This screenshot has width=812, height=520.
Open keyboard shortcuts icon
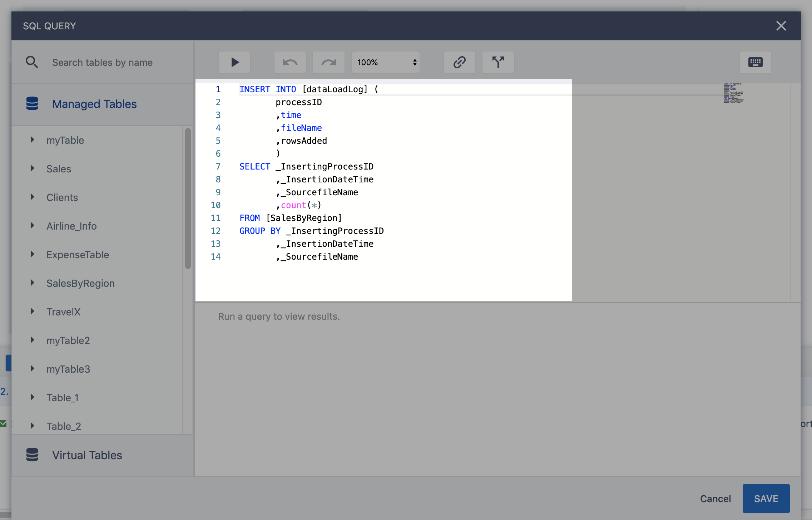(755, 62)
